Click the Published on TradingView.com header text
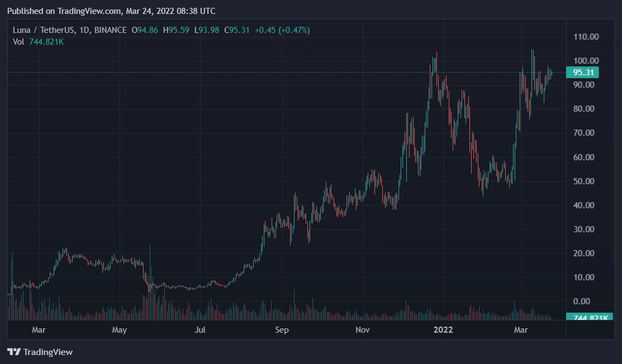 tap(111, 11)
